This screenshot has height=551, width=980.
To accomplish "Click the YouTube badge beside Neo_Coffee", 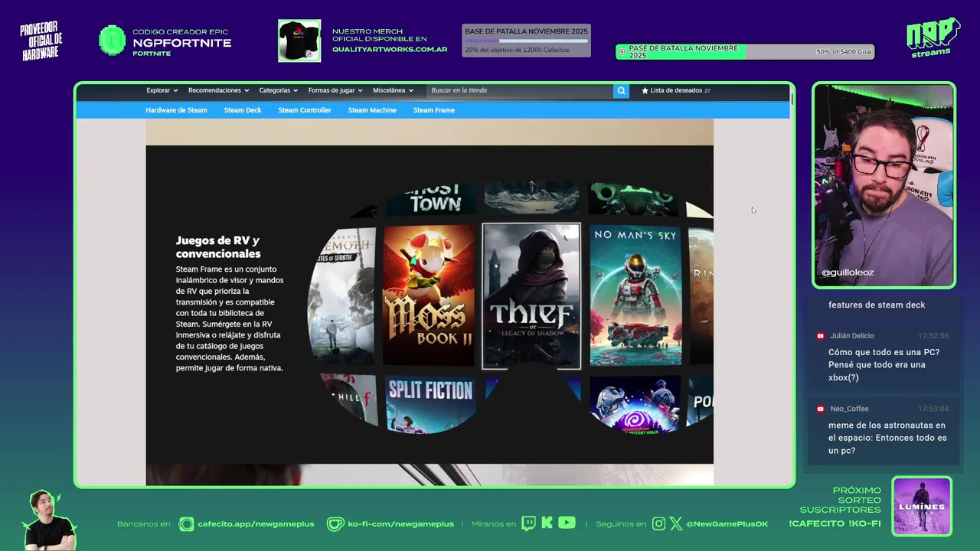I will click(820, 409).
